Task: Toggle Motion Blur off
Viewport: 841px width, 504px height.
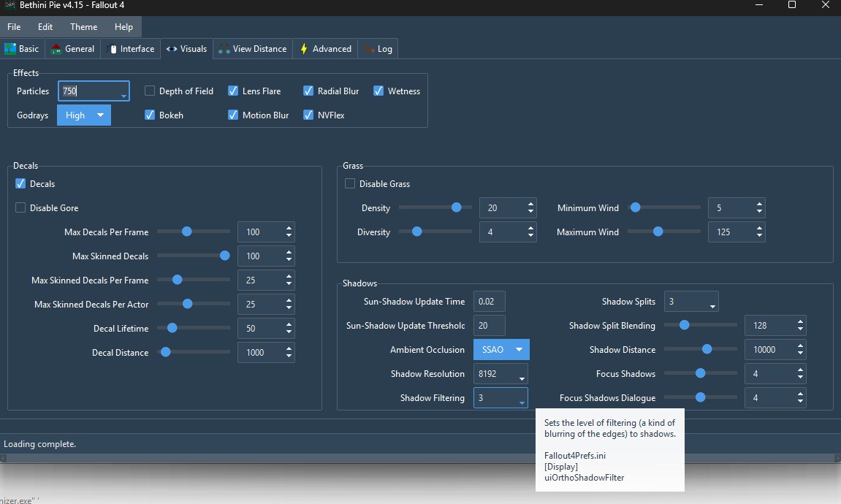Action: point(233,115)
